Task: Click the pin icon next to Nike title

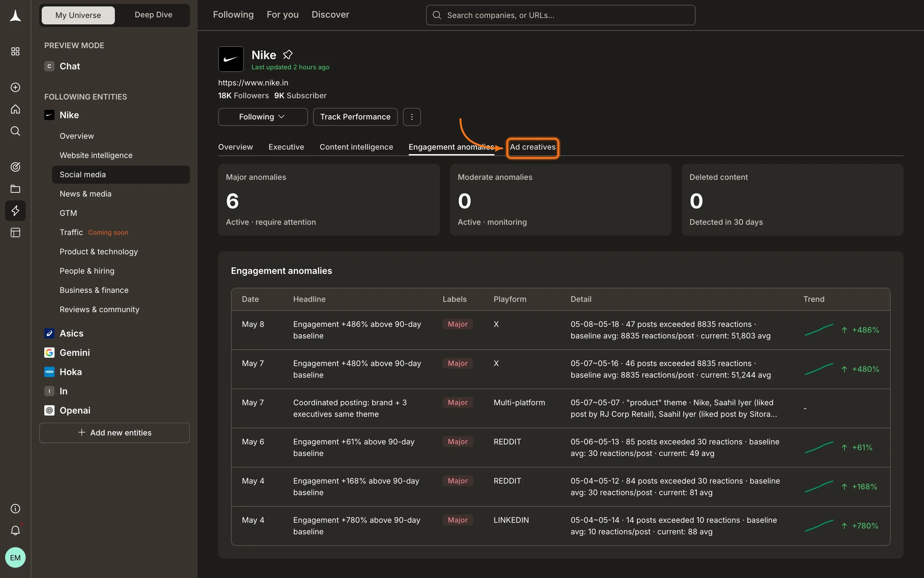Action: pyautogui.click(x=287, y=55)
